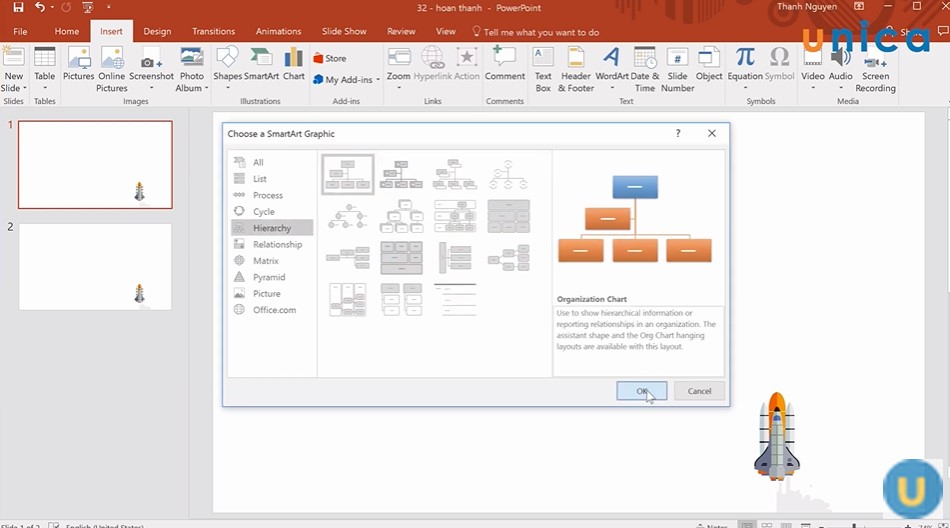
Task: Cancel the SmartArt dialog
Action: pos(699,391)
